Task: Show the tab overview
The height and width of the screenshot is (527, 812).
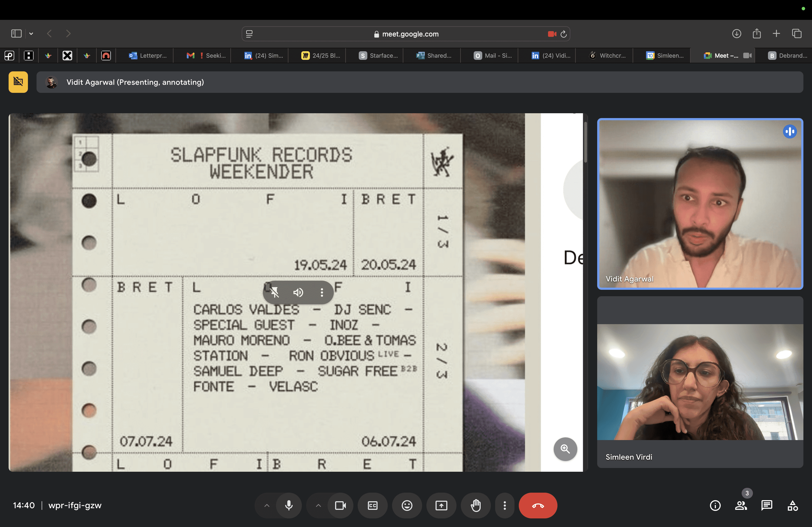Action: click(797, 33)
